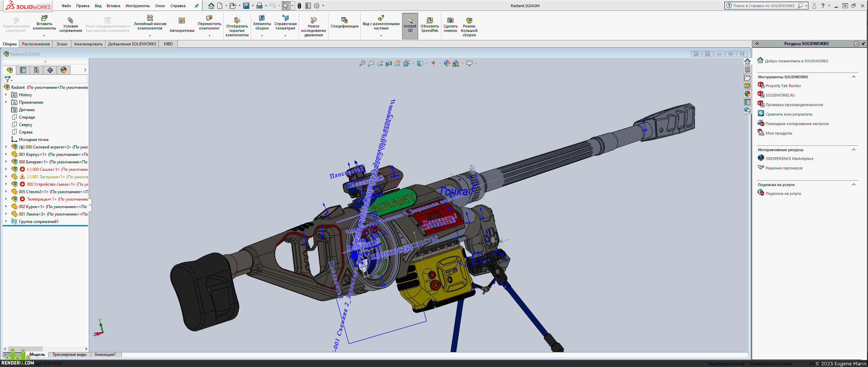This screenshot has height=367, width=868.
Task: Open Zoom to Fit view icon
Action: [x=362, y=63]
